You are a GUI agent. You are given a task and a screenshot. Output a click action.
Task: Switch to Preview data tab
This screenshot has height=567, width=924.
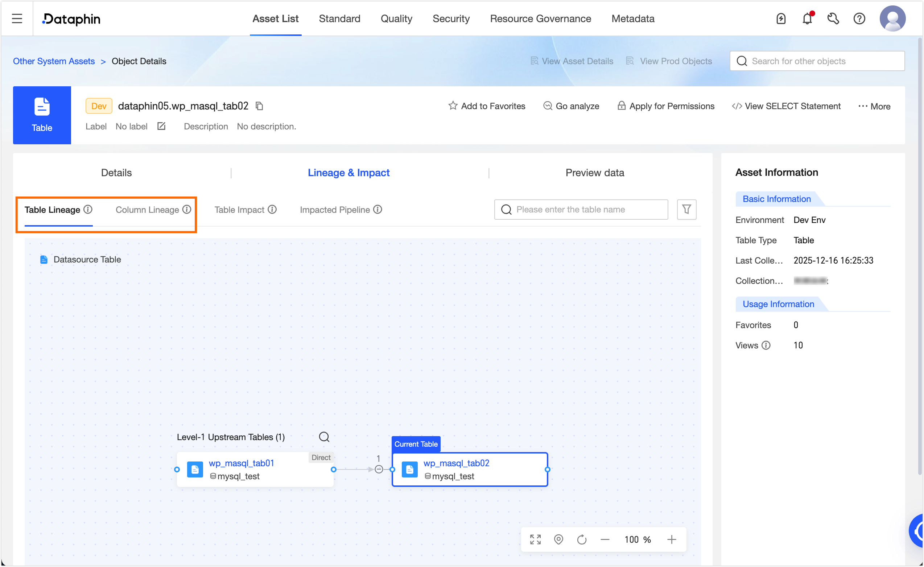595,173
